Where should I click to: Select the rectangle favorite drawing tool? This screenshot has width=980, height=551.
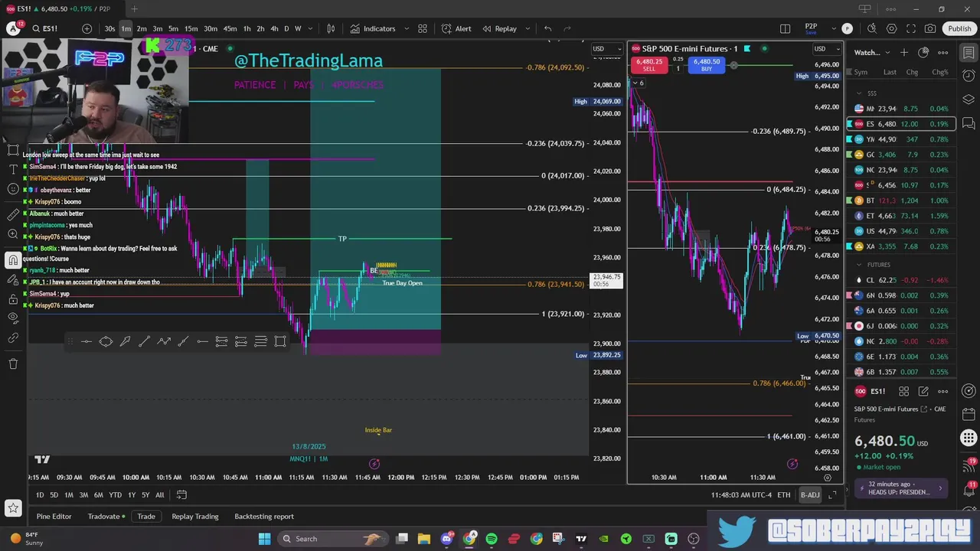279,341
